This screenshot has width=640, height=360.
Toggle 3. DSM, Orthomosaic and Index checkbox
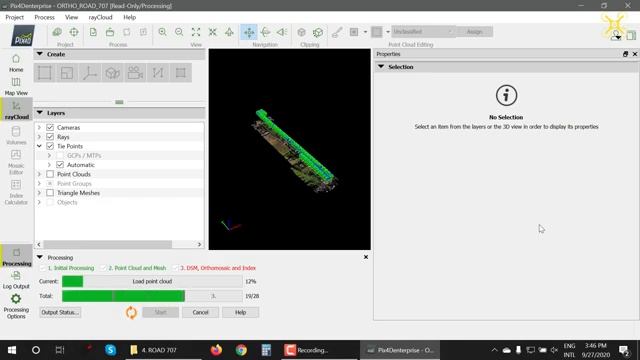tap(176, 268)
